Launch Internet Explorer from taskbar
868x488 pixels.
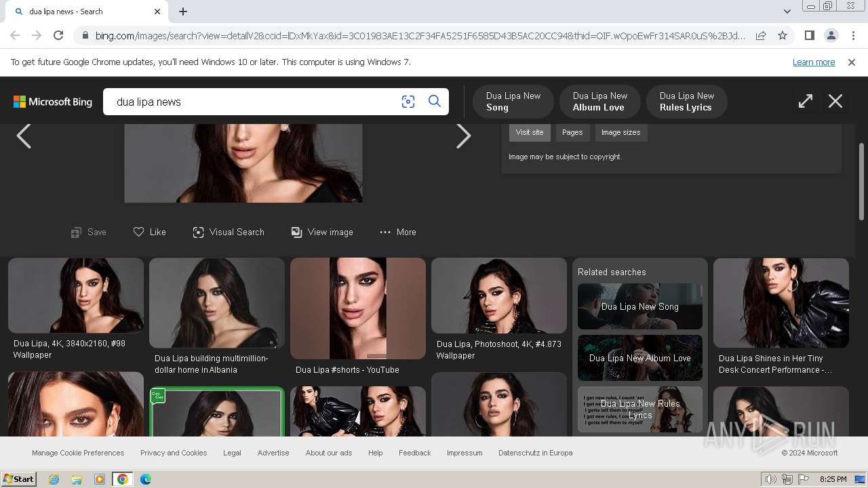pyautogui.click(x=54, y=479)
